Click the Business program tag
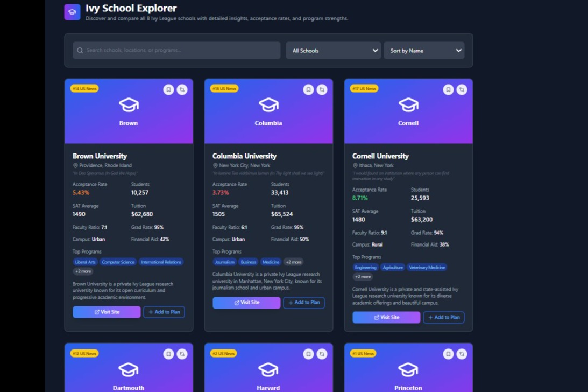Screen dimensions: 588x392 click(x=248, y=262)
